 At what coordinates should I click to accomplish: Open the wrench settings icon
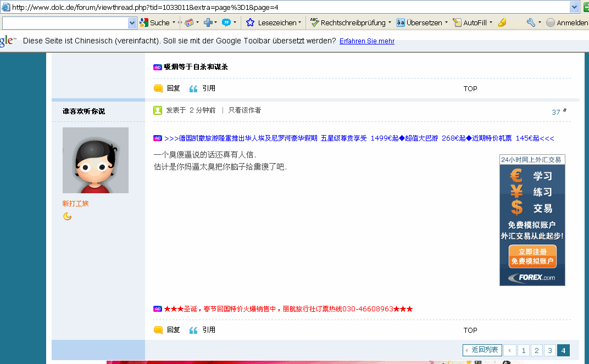pyautogui.click(x=530, y=23)
